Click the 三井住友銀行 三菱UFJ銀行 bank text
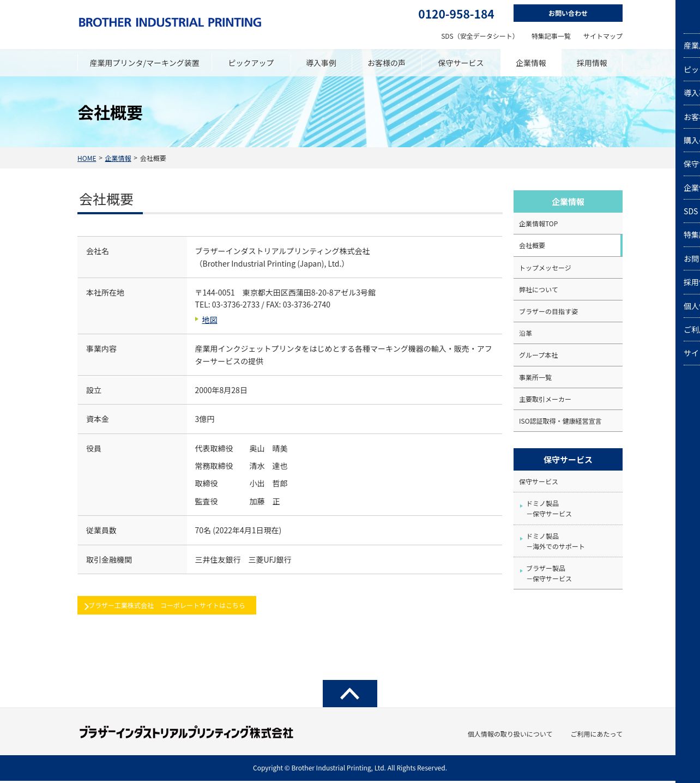The image size is (700, 783). 243,560
